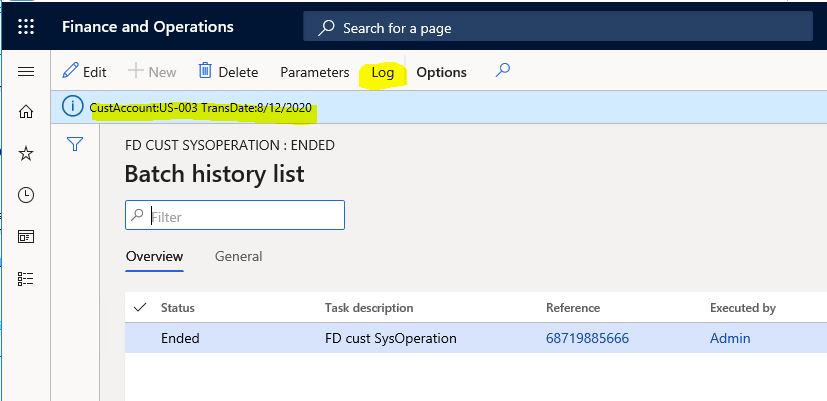Click the Edit button
Screen dimensions: 827x401
84,71
